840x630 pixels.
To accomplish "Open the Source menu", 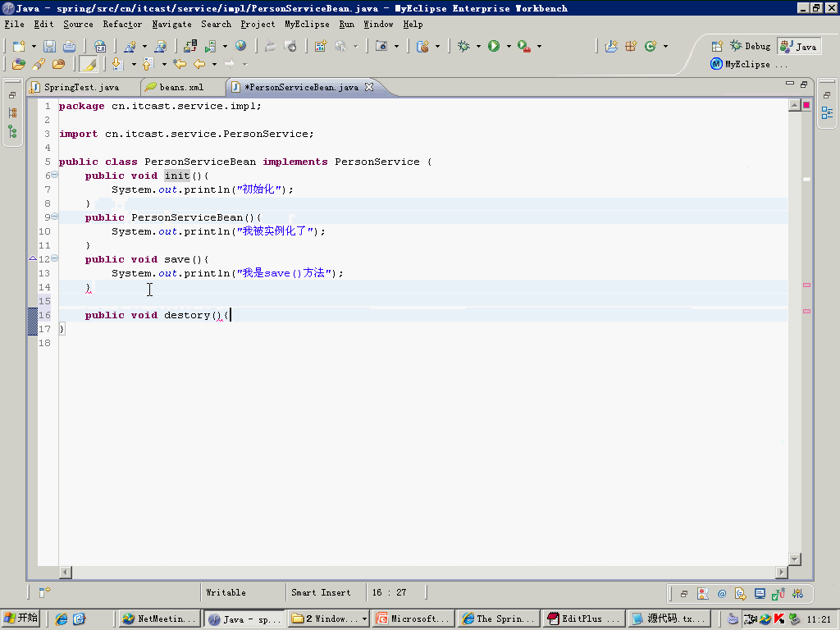I will click(x=78, y=24).
